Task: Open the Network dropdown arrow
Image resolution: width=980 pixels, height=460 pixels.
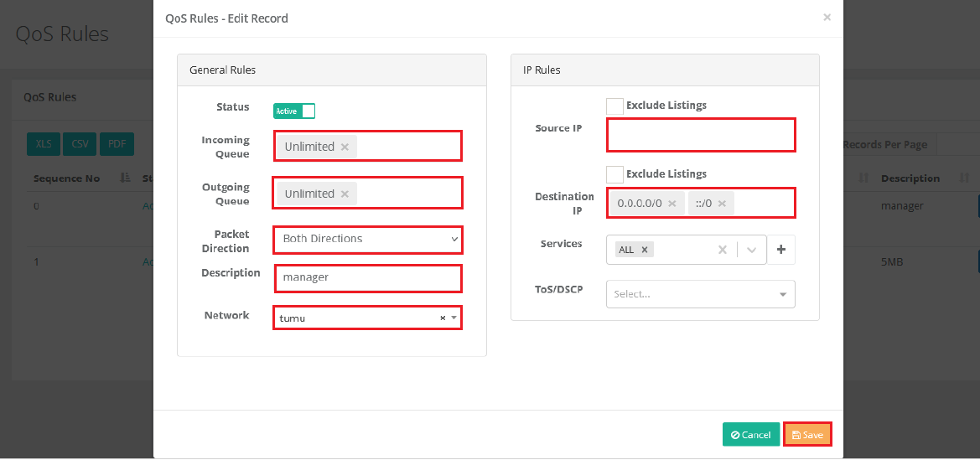Action: click(x=454, y=318)
